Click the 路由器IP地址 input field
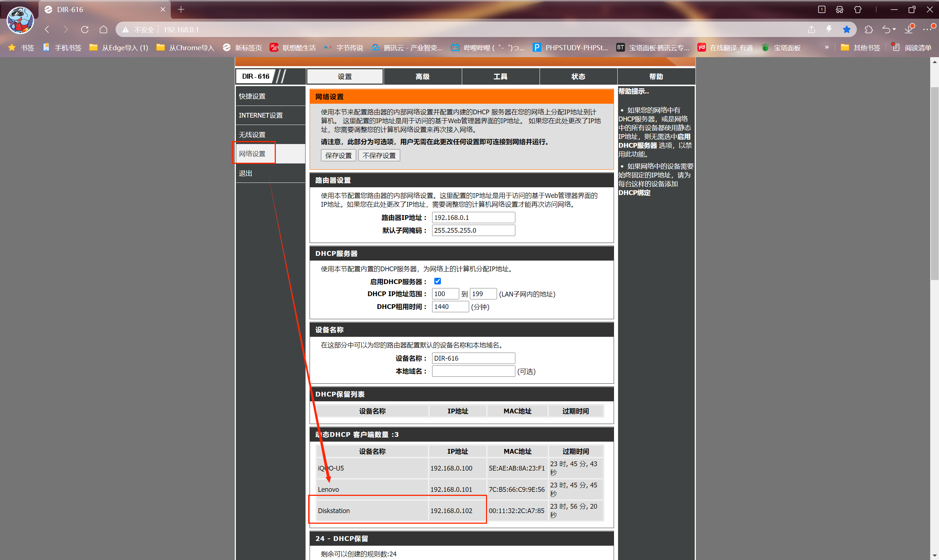Viewport: 939px width, 560px height. coord(474,217)
